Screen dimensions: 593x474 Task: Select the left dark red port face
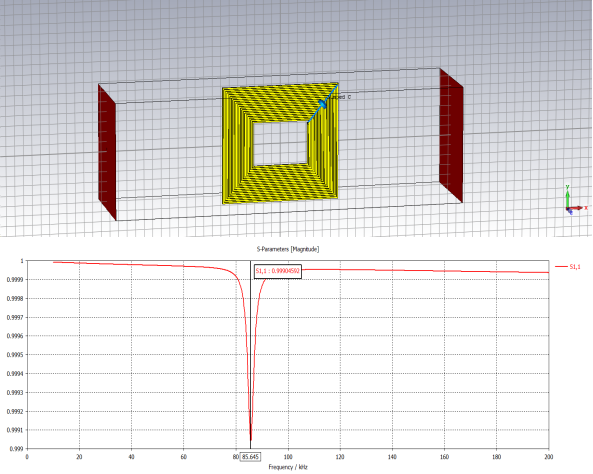point(107,152)
